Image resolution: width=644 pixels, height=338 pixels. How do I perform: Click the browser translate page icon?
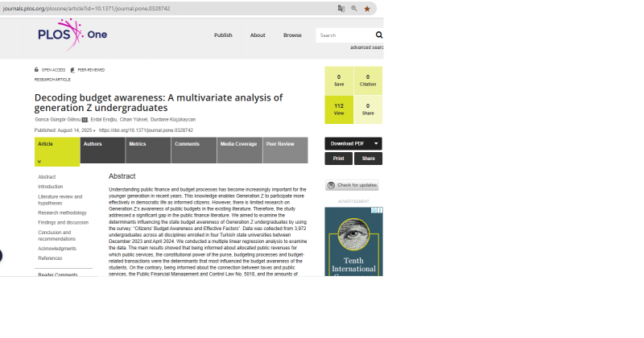click(x=341, y=8)
